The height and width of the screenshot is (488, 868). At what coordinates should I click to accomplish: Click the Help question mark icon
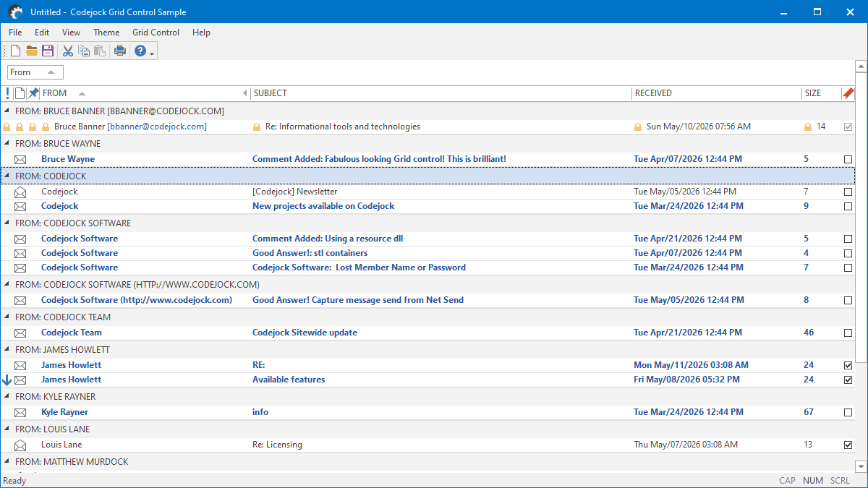tap(140, 51)
